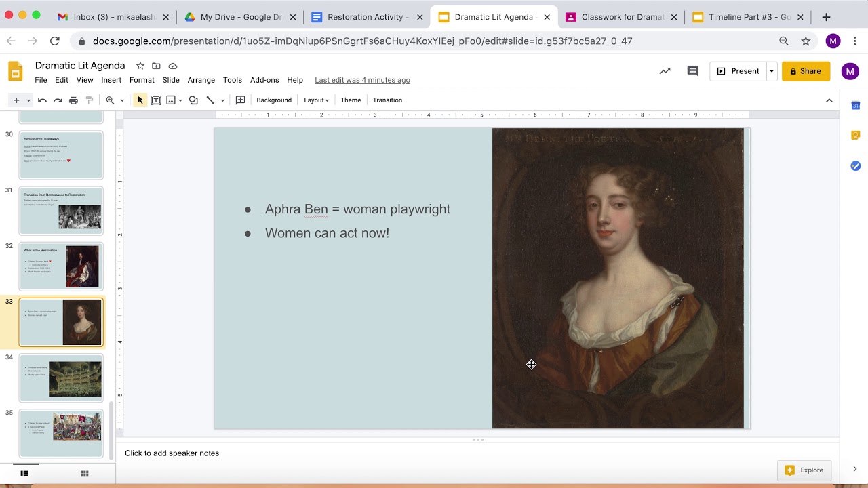Add a comment from the toolbar
Image resolution: width=868 pixels, height=488 pixels.
(240, 100)
